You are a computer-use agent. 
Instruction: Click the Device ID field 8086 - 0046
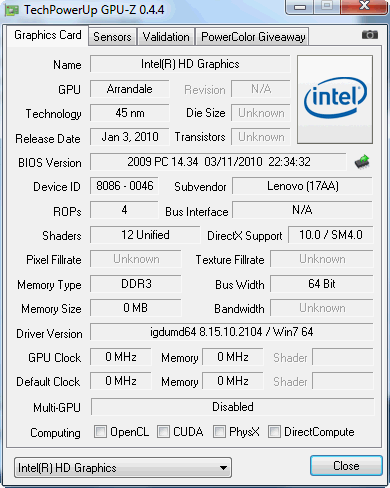click(124, 186)
